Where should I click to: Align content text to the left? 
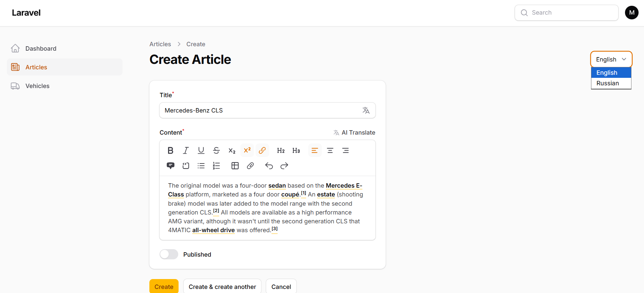coord(315,151)
